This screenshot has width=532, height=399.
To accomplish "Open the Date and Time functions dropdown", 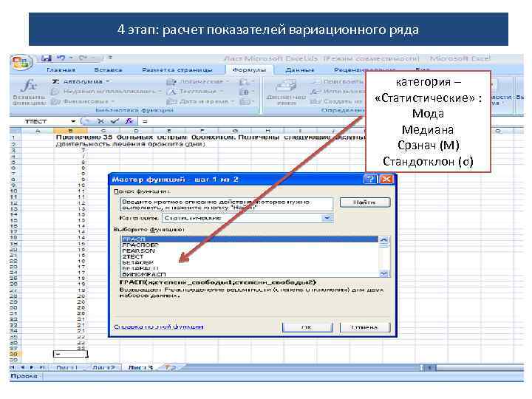I will click(x=200, y=101).
